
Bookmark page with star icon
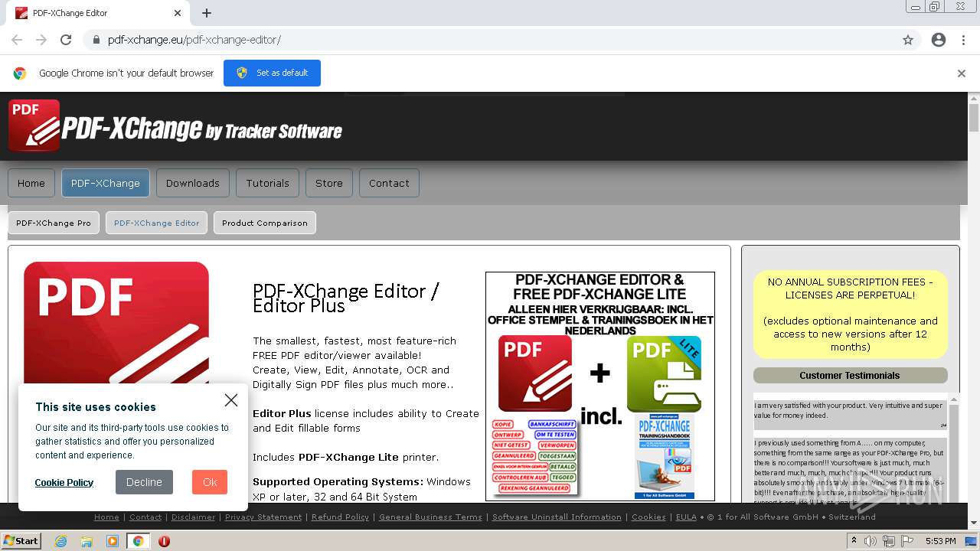(x=908, y=40)
